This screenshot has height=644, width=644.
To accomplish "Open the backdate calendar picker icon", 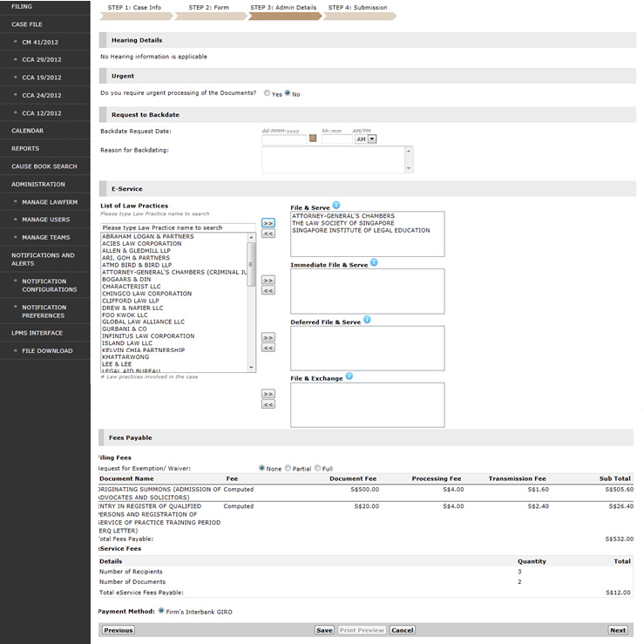I will coord(314,139).
